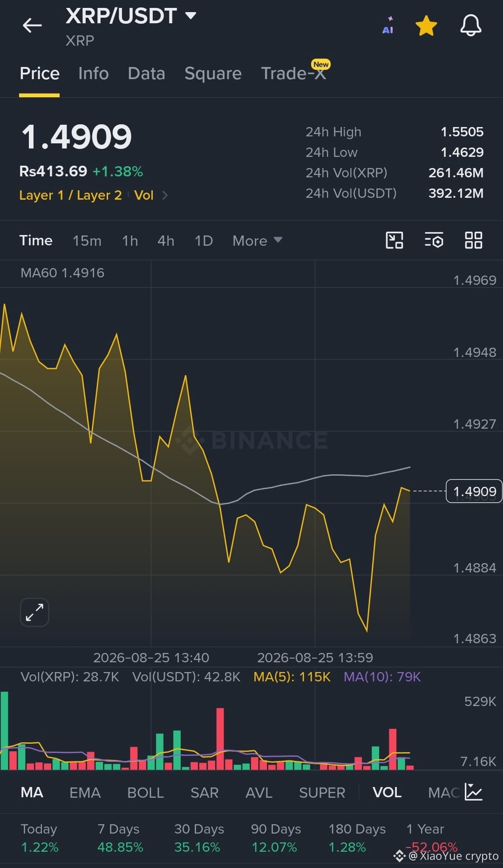
Task: Expand chart to fullscreen
Action: click(34, 612)
